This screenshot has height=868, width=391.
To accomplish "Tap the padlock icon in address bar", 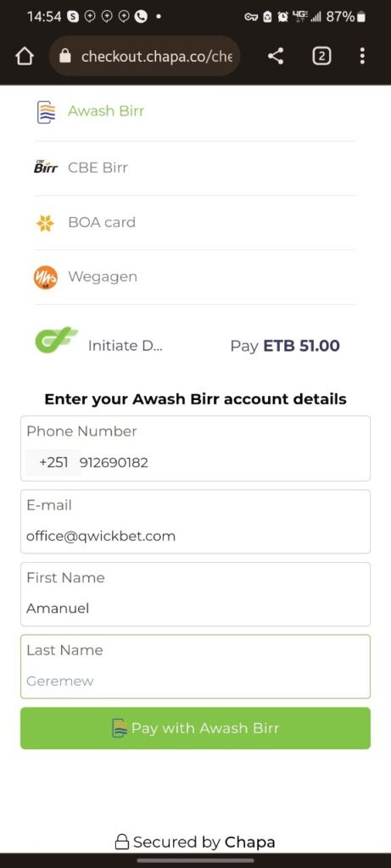I will tap(65, 56).
